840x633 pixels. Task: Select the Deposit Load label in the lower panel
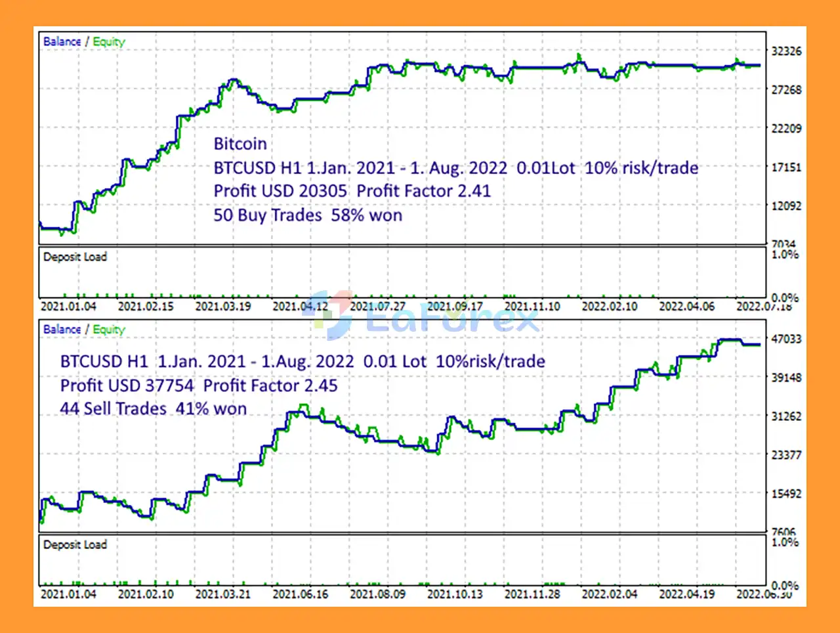coord(75,544)
